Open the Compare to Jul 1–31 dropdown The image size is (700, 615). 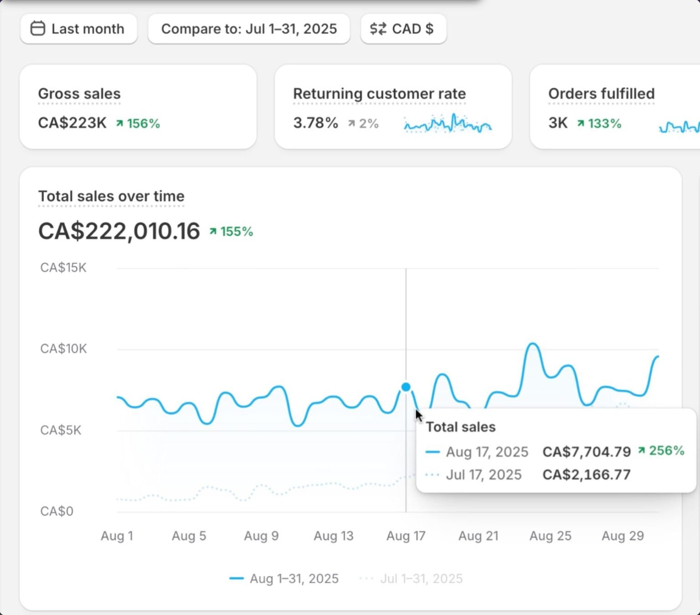coord(249,29)
